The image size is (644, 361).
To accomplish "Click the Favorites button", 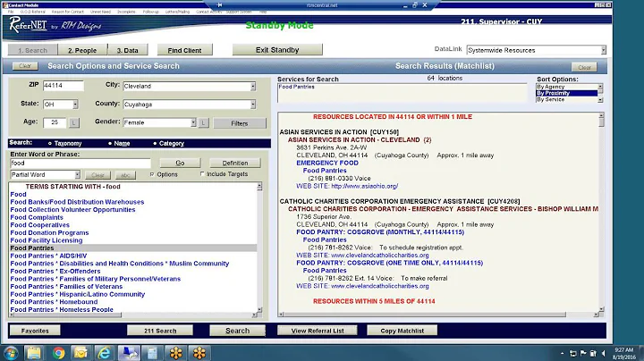I will tap(35, 331).
